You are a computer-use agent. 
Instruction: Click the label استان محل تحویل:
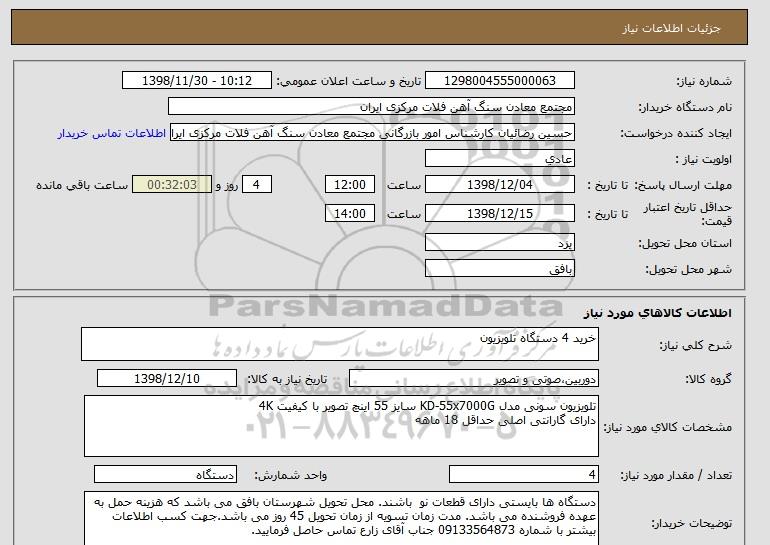point(685,243)
